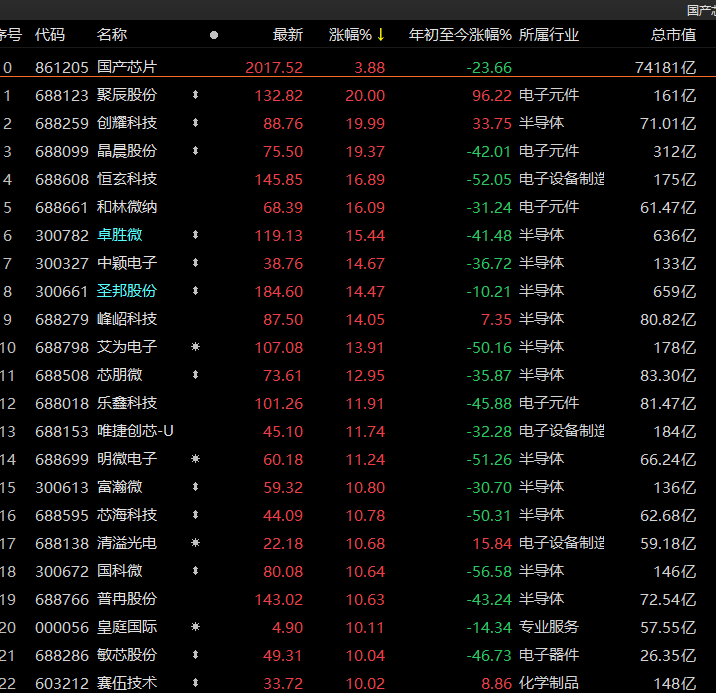Image resolution: width=716 pixels, height=693 pixels.
Task: Open highlighted stock 圣邦股份
Action: click(127, 291)
